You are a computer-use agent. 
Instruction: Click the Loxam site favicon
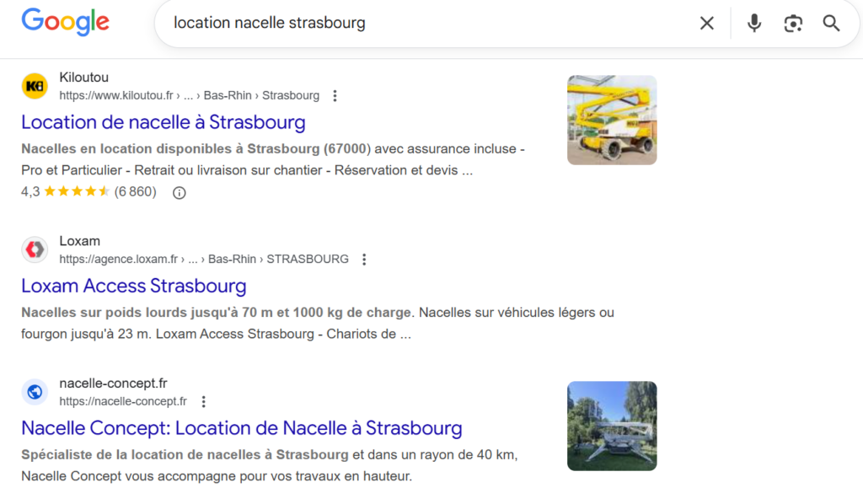point(35,249)
